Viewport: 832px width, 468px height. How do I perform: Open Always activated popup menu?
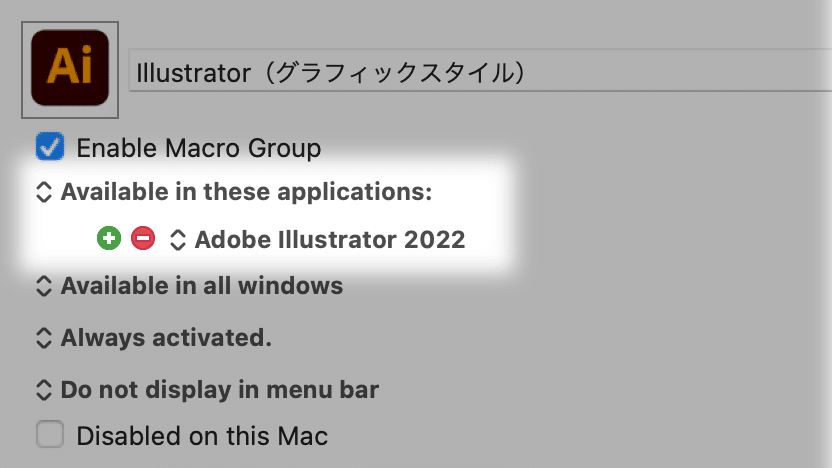coord(154,338)
